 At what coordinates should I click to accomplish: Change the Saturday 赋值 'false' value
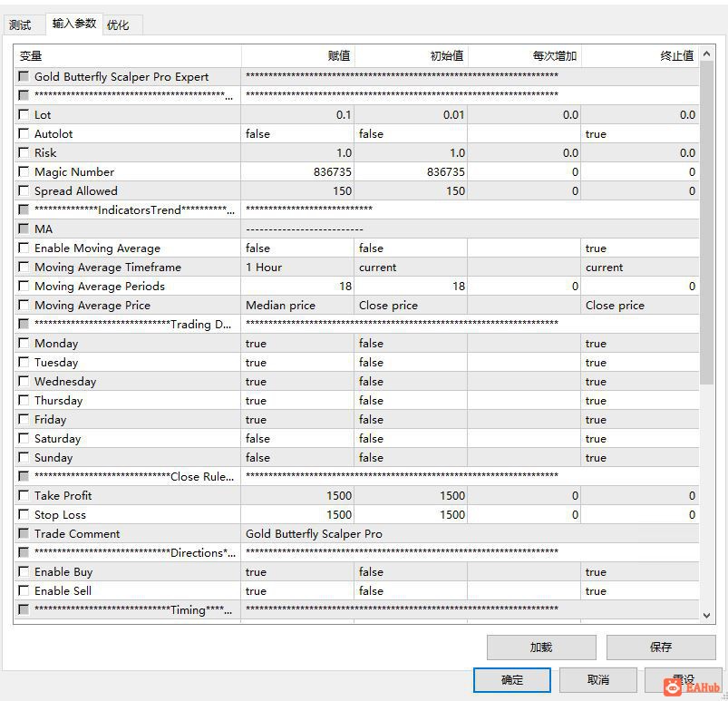tap(297, 439)
